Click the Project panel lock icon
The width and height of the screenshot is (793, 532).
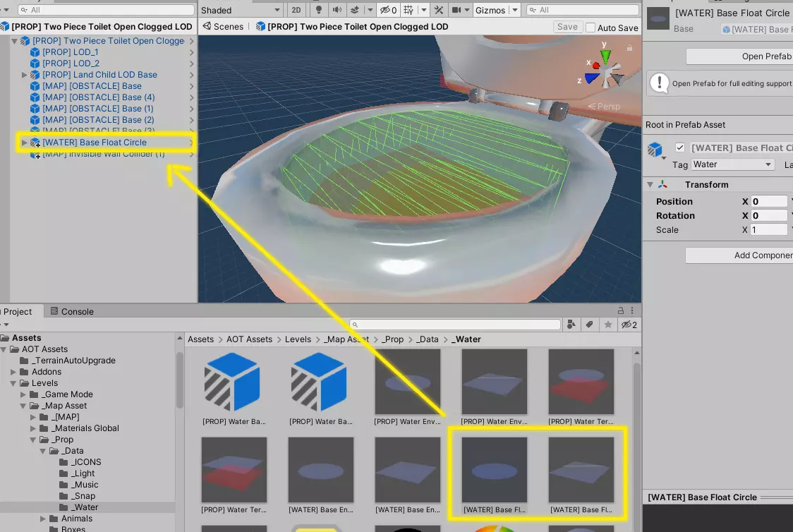(x=621, y=310)
